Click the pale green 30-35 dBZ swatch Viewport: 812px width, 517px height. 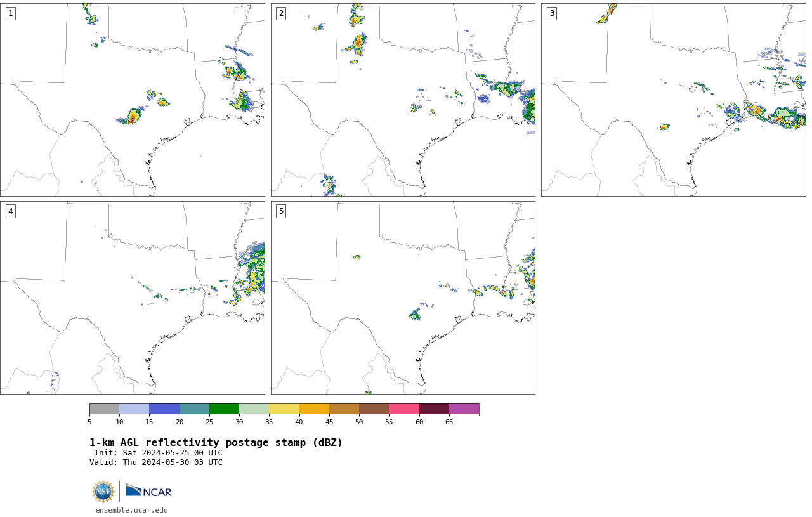click(x=254, y=409)
